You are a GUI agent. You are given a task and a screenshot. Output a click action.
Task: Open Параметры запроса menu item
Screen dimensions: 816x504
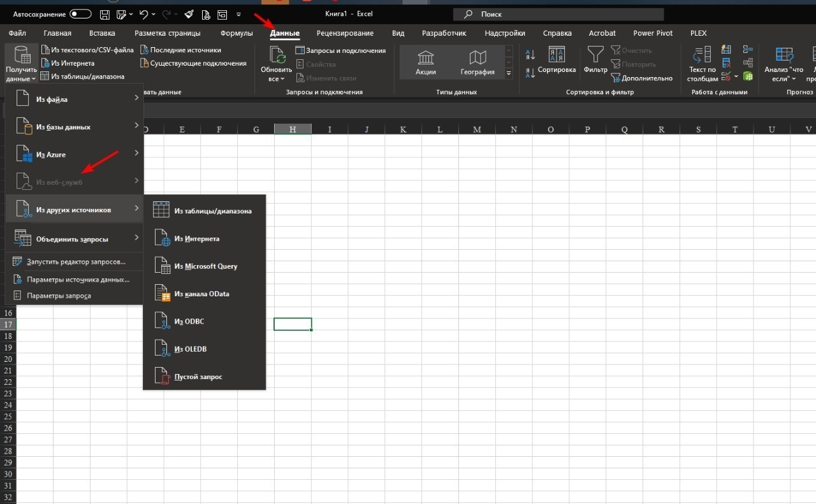[74, 296]
